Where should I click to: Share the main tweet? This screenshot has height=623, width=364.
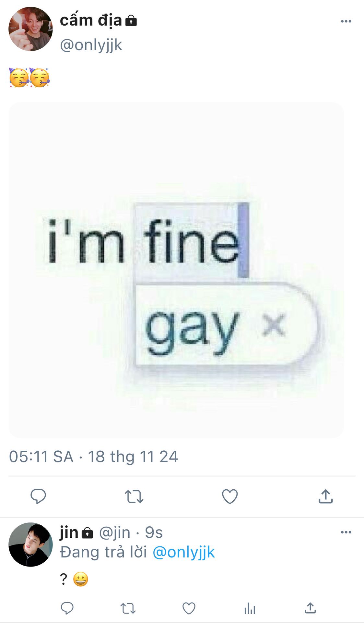pos(326,496)
